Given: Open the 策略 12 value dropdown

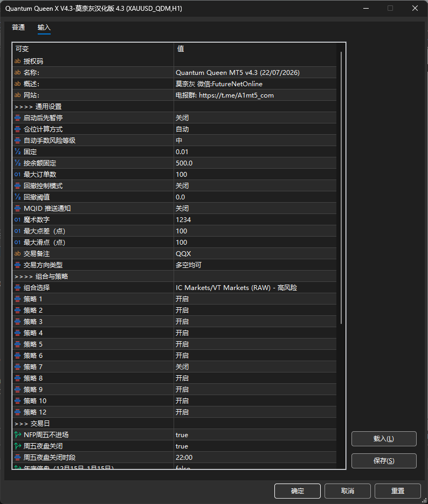Looking at the screenshot, I should click(x=255, y=412).
